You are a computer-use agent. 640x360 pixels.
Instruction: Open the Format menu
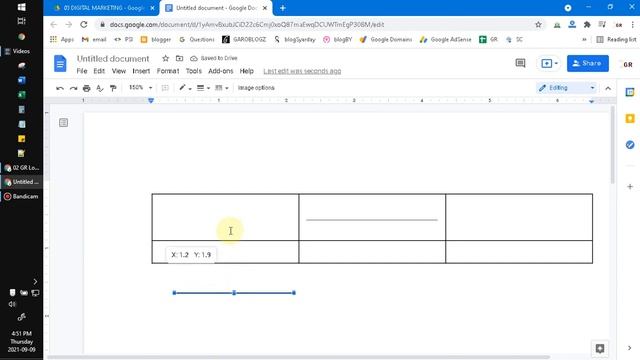coord(168,71)
